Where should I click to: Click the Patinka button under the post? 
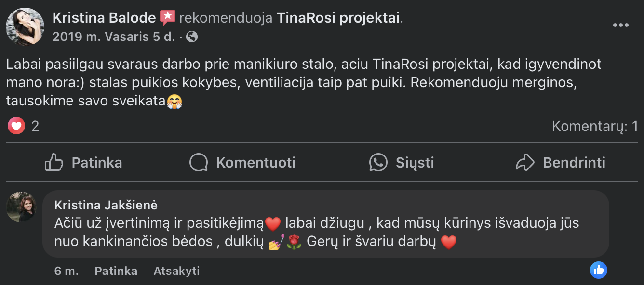pyautogui.click(x=97, y=163)
